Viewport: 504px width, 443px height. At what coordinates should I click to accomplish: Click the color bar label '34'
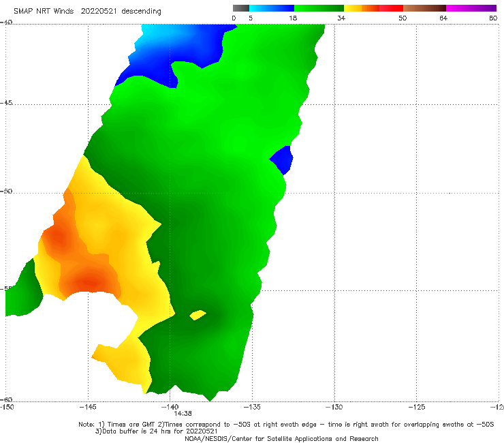coord(341,18)
